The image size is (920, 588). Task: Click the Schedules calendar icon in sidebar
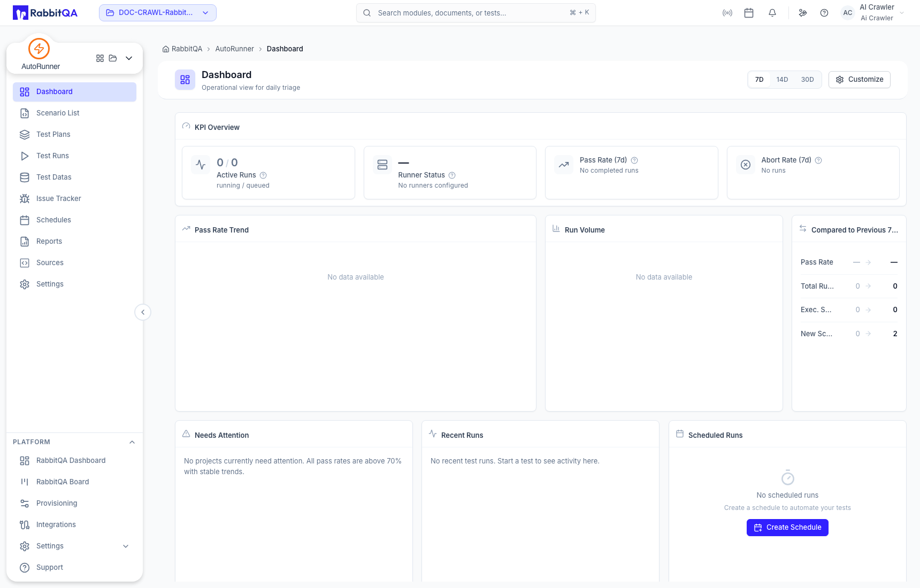pyautogui.click(x=25, y=220)
